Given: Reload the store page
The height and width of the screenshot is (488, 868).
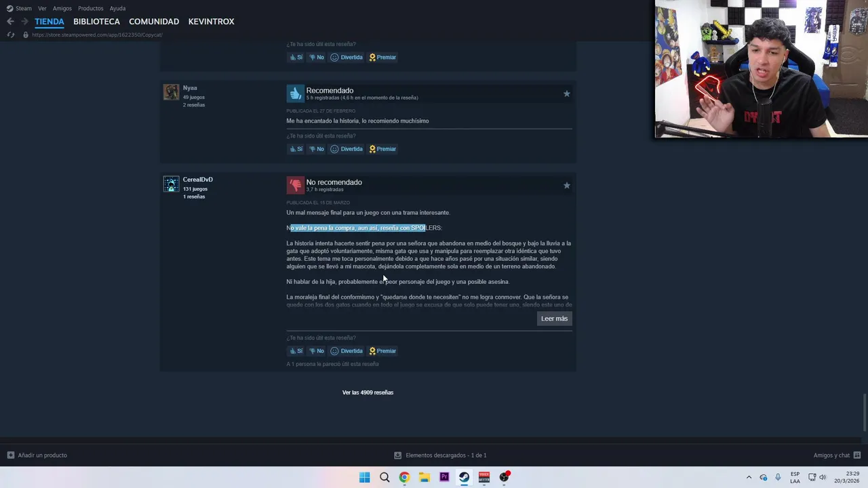Looking at the screenshot, I should pyautogui.click(x=10, y=35).
